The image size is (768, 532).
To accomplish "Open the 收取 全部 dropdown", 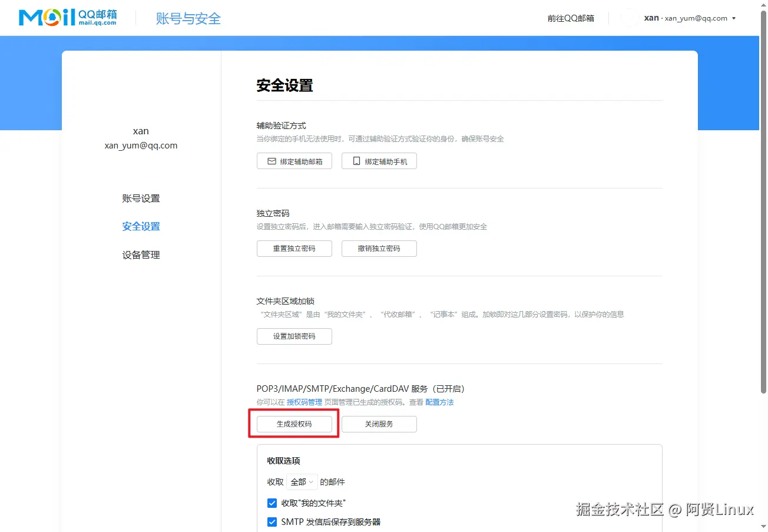I will point(302,482).
